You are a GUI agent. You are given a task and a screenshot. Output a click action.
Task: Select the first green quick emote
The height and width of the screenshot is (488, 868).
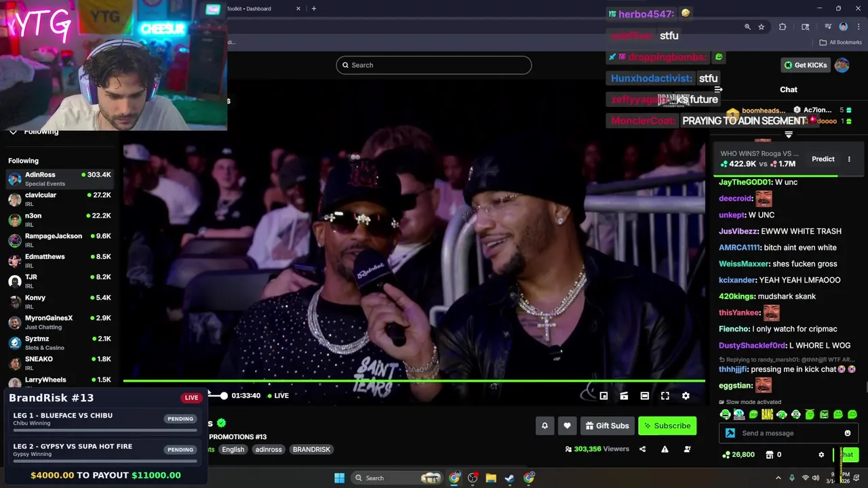[x=725, y=414]
